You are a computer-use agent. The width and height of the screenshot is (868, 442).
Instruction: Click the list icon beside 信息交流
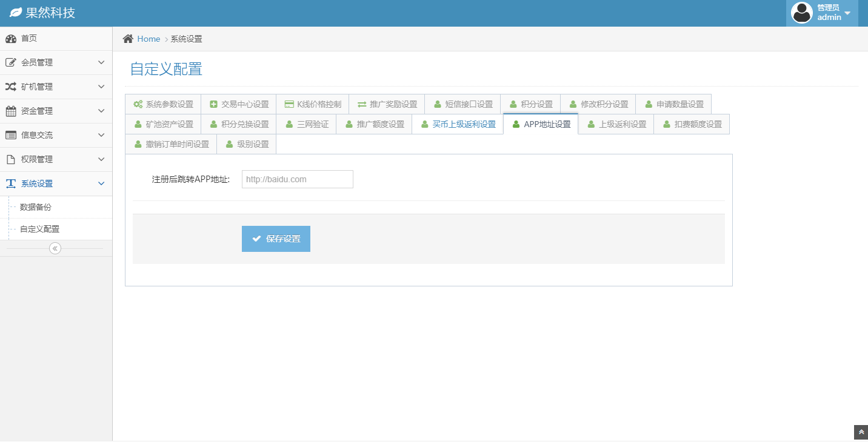[x=11, y=135]
